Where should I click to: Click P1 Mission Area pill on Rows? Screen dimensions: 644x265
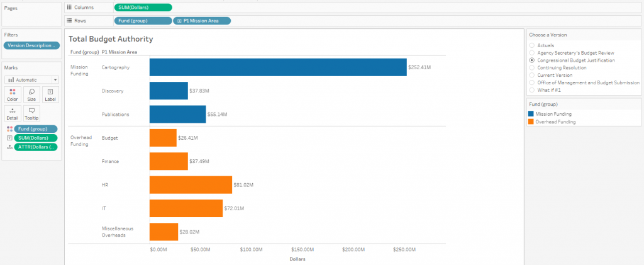202,21
